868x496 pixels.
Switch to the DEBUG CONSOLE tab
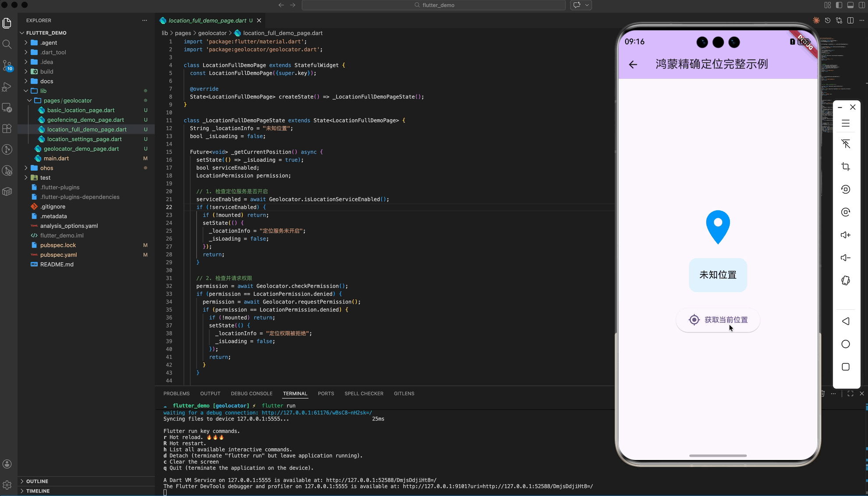click(x=251, y=394)
